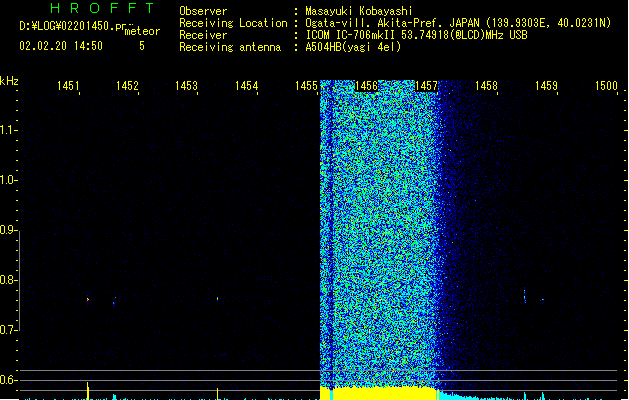Click time axis label 1459

pyautogui.click(x=546, y=85)
